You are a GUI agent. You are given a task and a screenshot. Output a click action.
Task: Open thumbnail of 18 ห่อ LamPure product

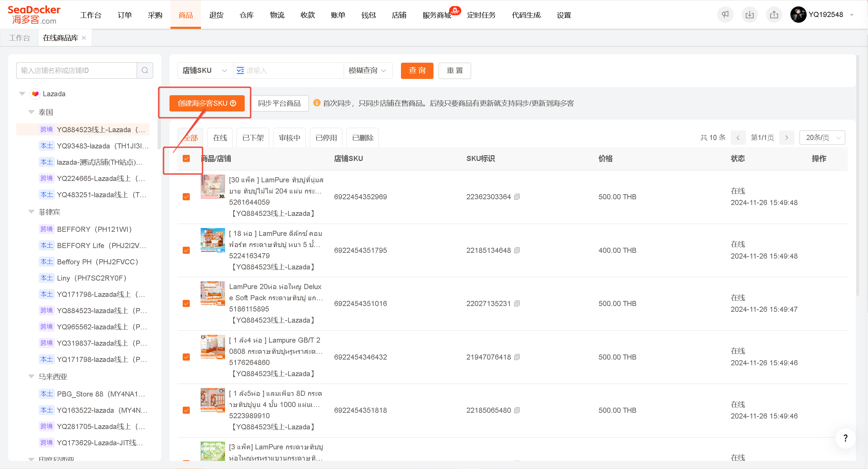click(x=213, y=240)
